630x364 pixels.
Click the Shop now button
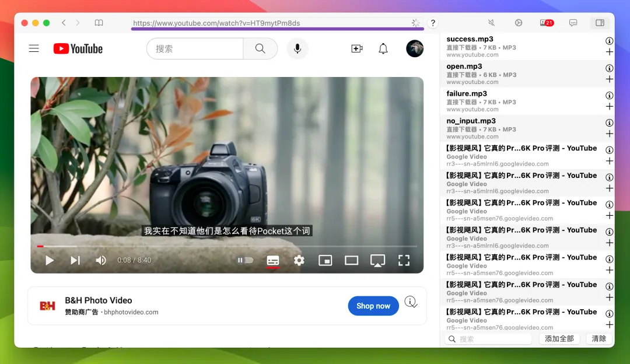(373, 306)
